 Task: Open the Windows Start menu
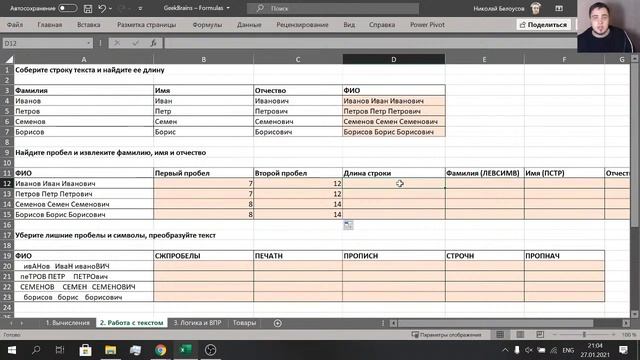pos(11,350)
